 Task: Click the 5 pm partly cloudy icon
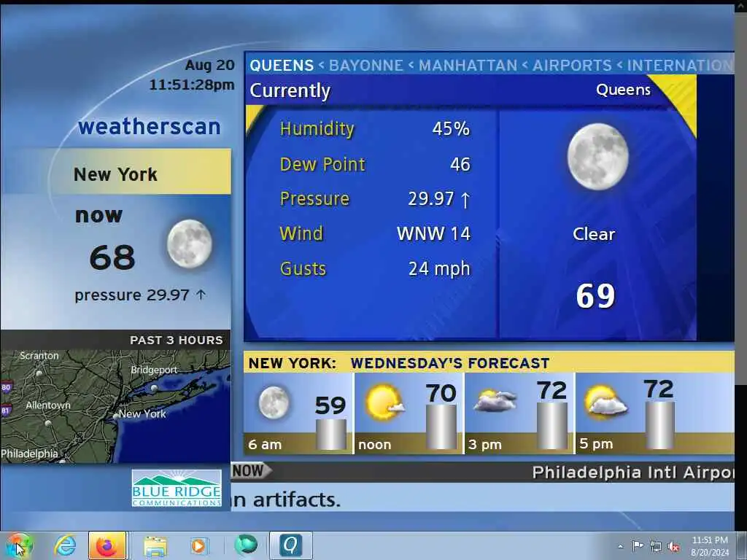coord(605,402)
